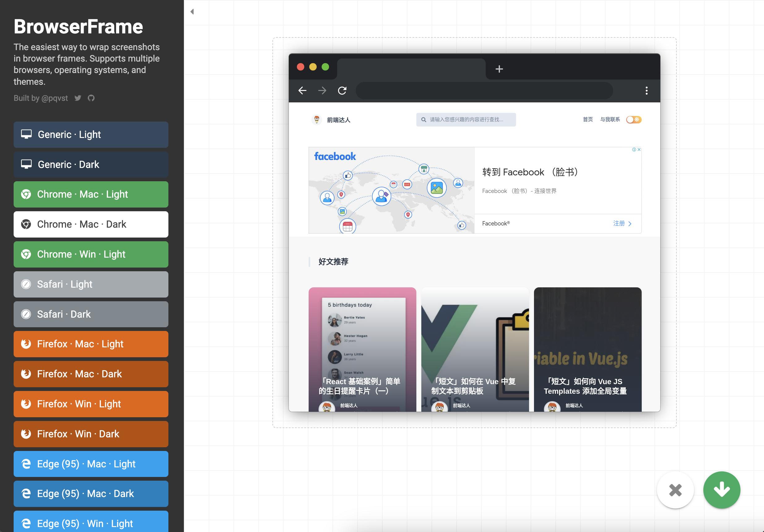Select Firefox · Win · Light frame

point(91,404)
